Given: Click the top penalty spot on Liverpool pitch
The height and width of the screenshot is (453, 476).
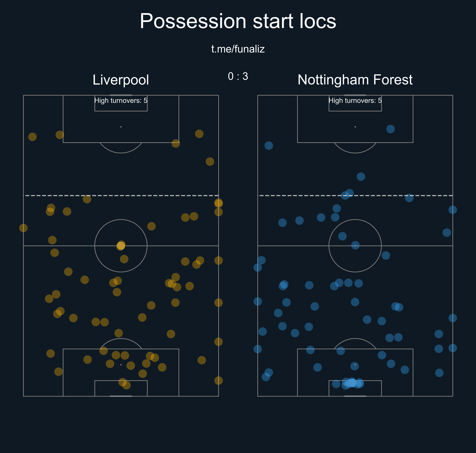Looking at the screenshot, I should point(121,127).
